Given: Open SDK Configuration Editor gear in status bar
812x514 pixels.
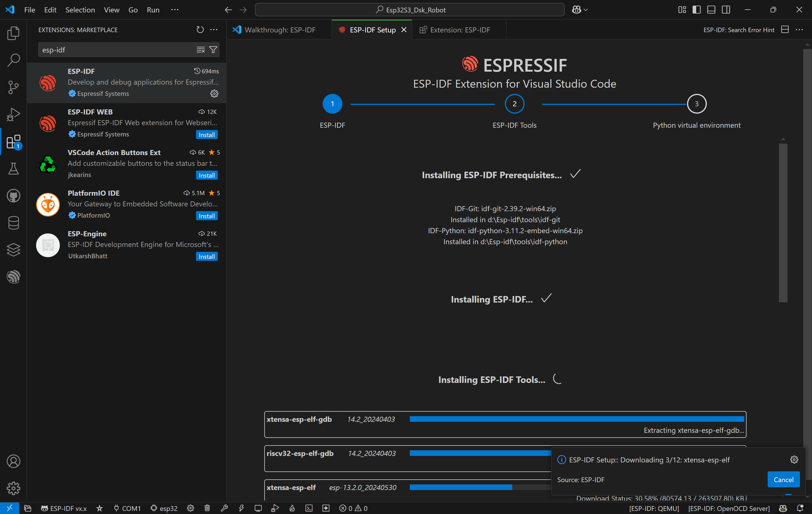Looking at the screenshot, I should click(x=191, y=508).
